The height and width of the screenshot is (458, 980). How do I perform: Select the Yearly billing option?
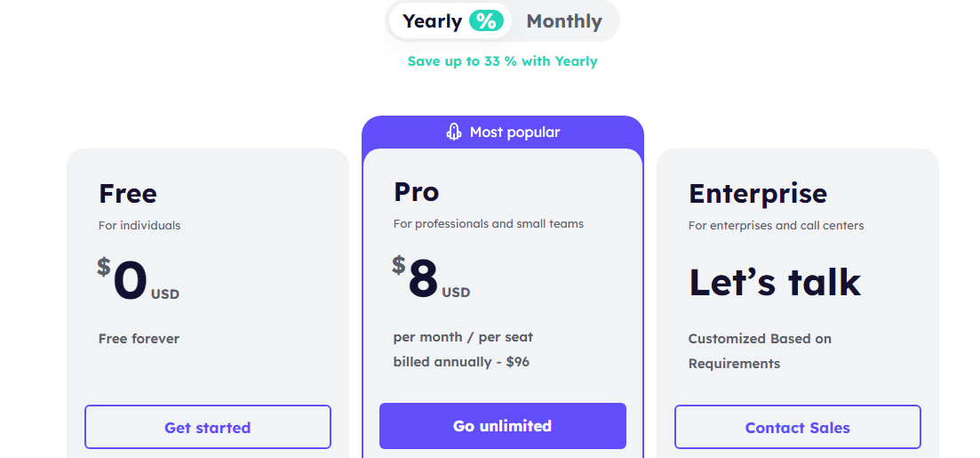coord(433,21)
